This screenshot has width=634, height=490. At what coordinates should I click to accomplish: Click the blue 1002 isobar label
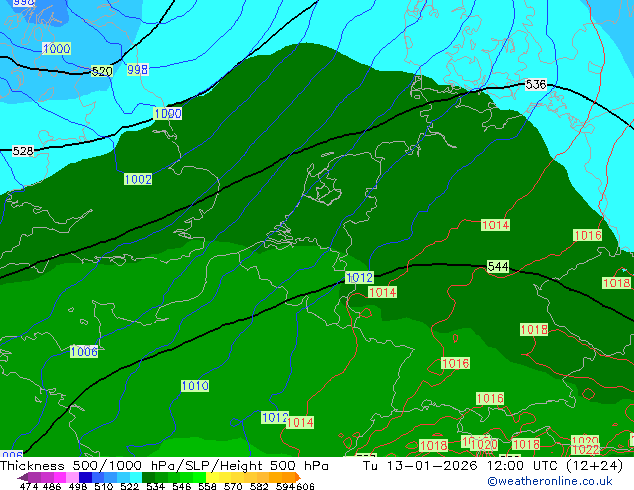(x=138, y=179)
